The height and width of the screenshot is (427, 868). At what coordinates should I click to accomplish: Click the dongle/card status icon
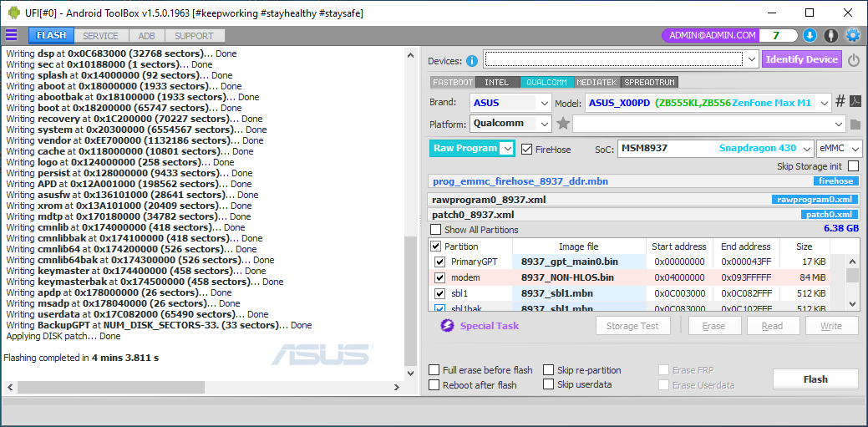pyautogui.click(x=831, y=35)
